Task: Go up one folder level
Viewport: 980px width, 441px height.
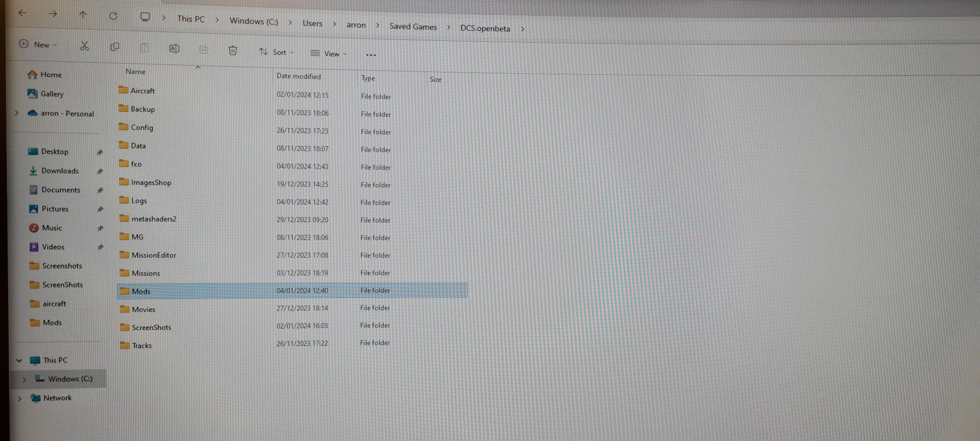Action: (83, 15)
